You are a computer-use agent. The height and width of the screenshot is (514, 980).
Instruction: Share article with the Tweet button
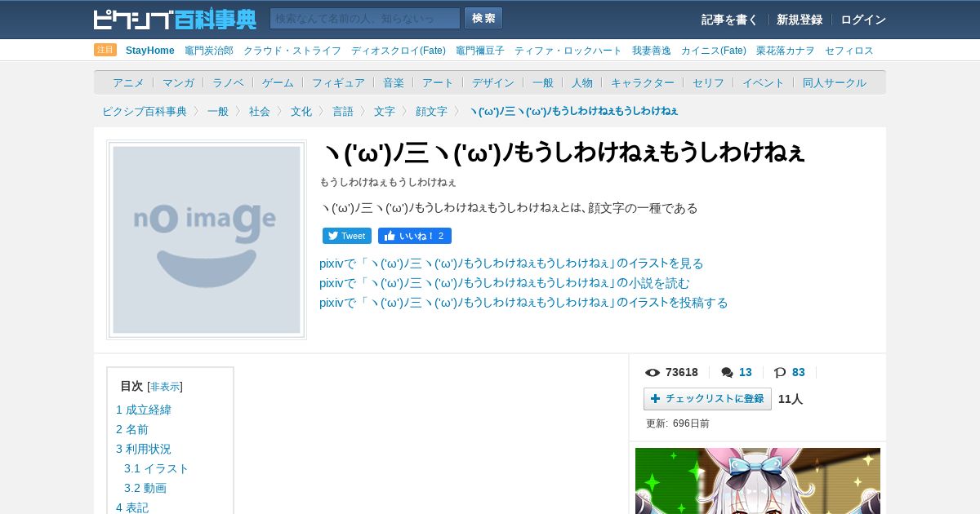[x=347, y=236]
